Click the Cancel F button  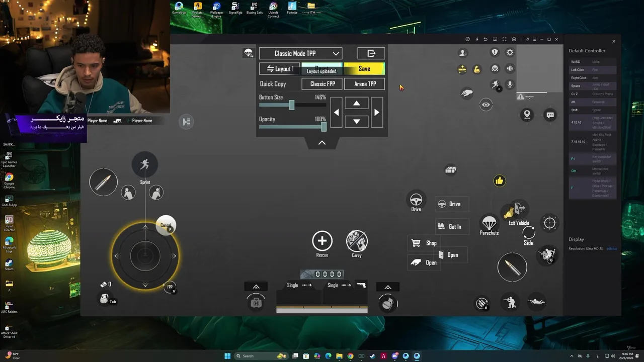[166, 226]
